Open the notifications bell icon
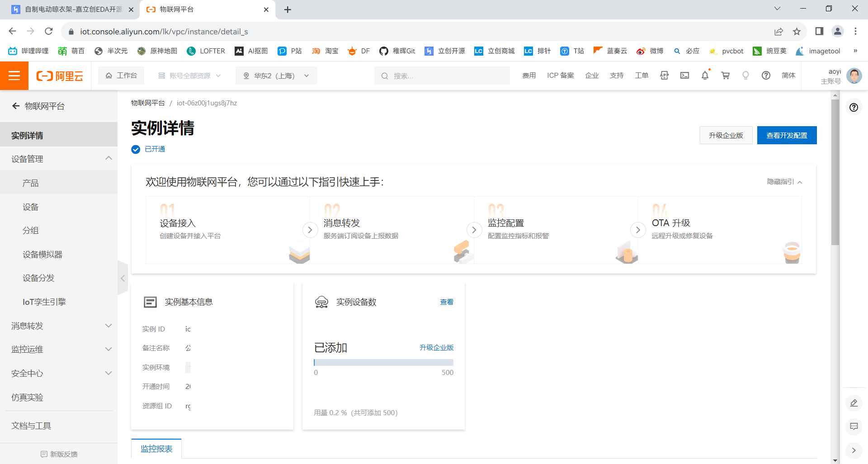Image resolution: width=868 pixels, height=464 pixels. tap(705, 76)
